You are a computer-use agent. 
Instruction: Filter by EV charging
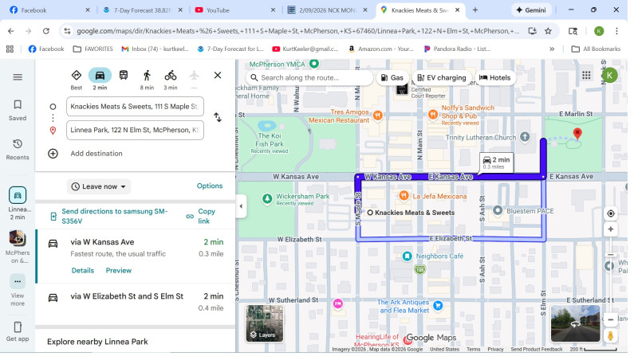(x=442, y=77)
